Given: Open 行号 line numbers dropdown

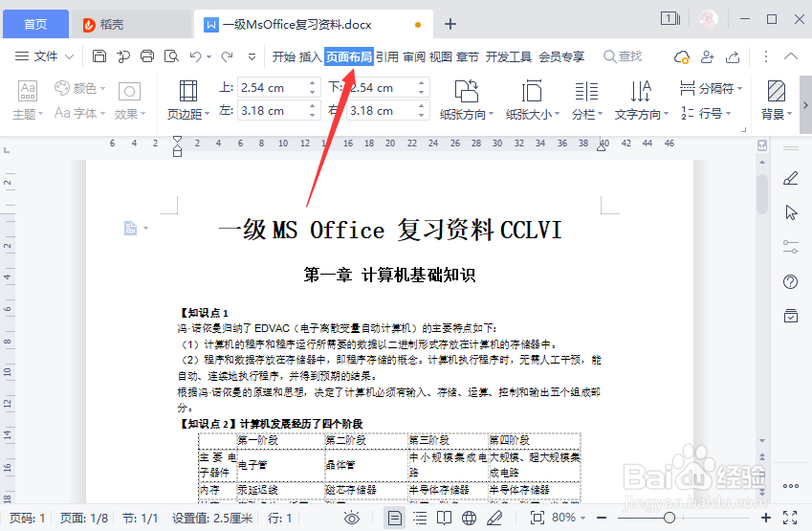Looking at the screenshot, I should point(706,113).
